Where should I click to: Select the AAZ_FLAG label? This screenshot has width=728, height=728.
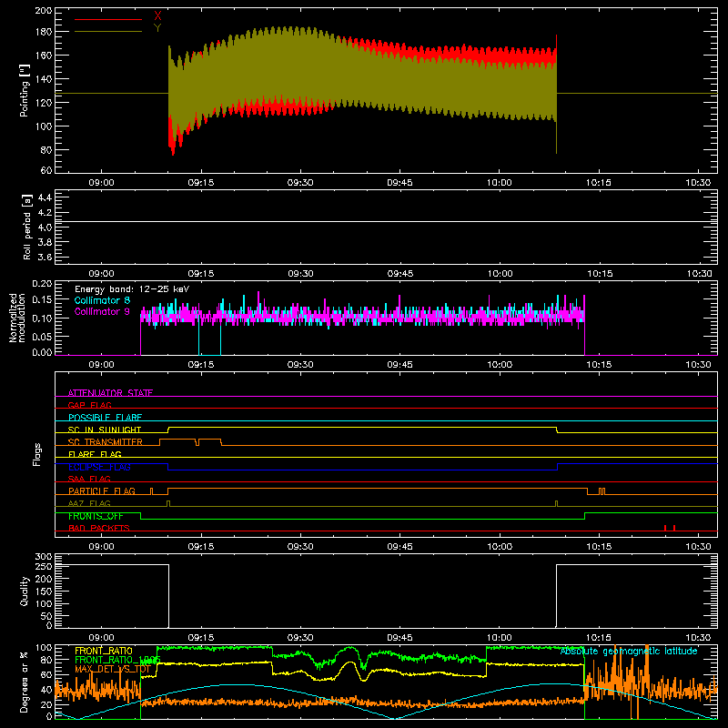pyautogui.click(x=89, y=503)
